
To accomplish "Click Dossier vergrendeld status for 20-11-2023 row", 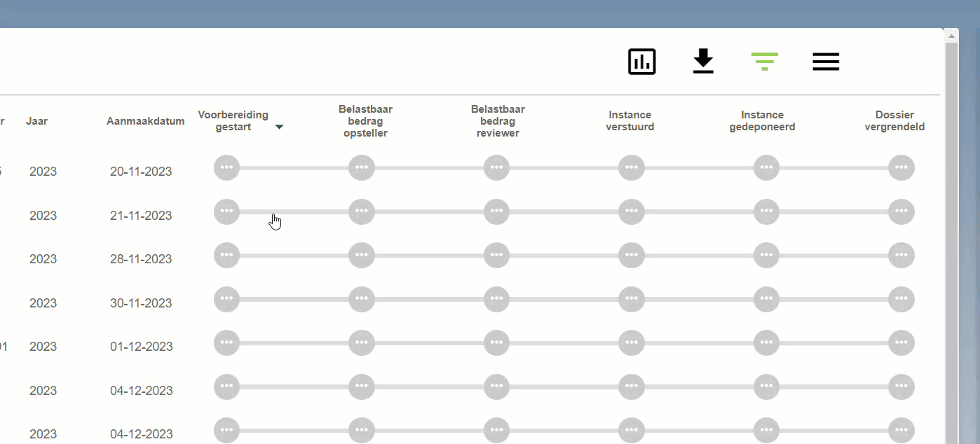I will pos(901,168).
